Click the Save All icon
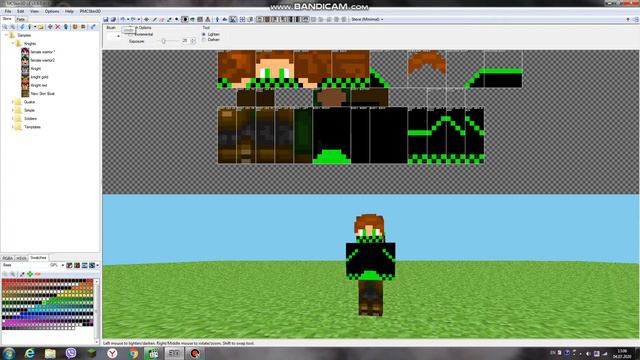 113,19
